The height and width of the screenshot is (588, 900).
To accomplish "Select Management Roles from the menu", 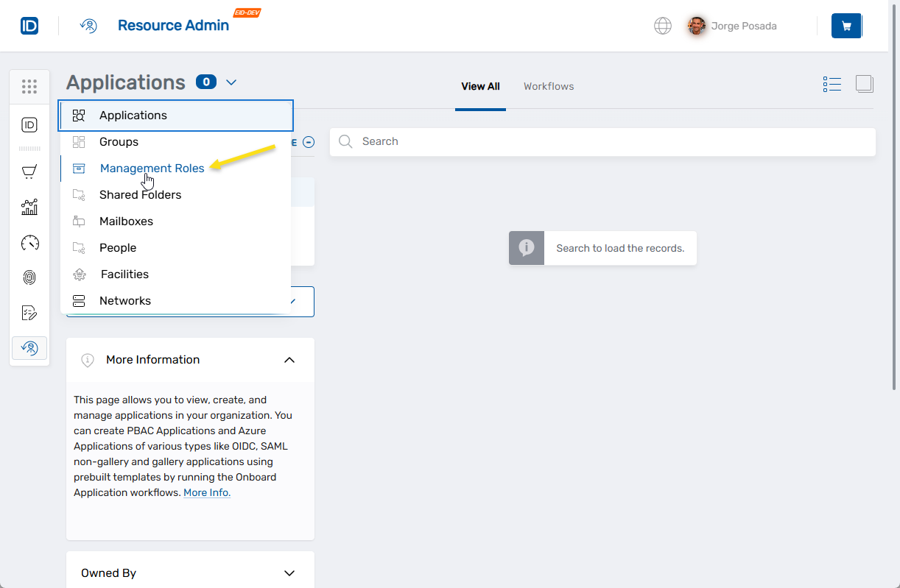I will (152, 169).
